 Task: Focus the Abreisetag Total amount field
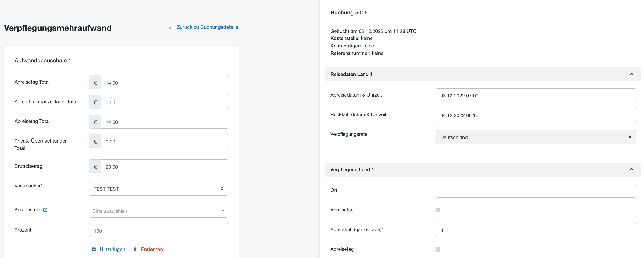[164, 122]
